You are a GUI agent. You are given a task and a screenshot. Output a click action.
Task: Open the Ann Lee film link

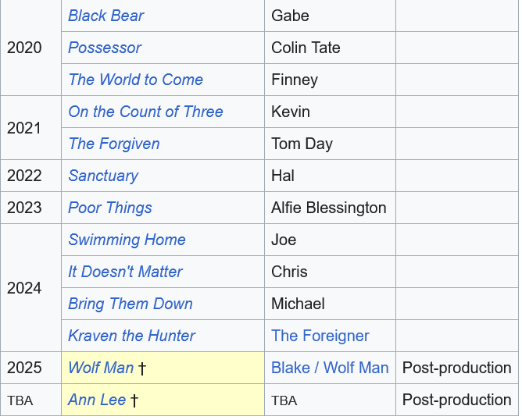[x=97, y=400]
